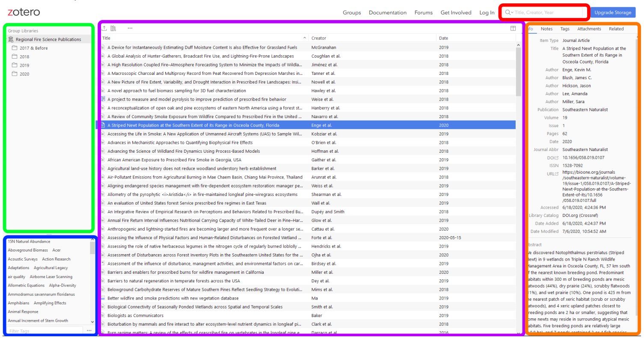Filter by the 'Aboveground Biomass' tag
Screen dimensions: 644x338
point(28,250)
